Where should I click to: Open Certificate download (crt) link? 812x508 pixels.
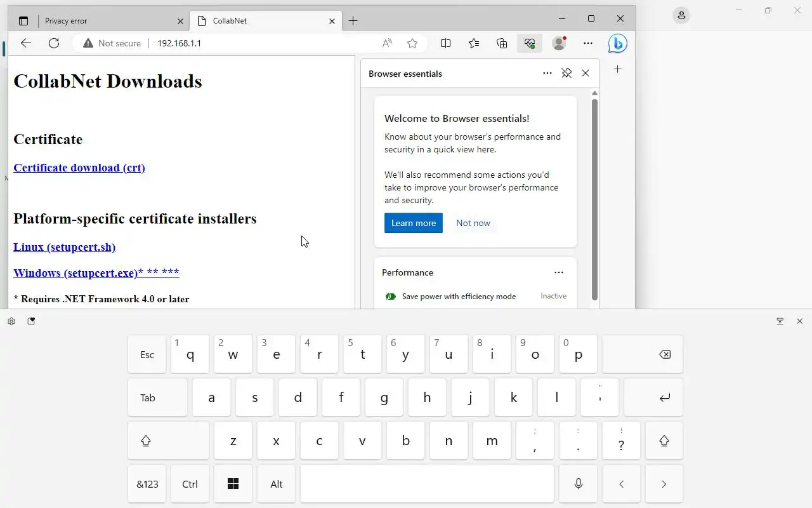[79, 168]
